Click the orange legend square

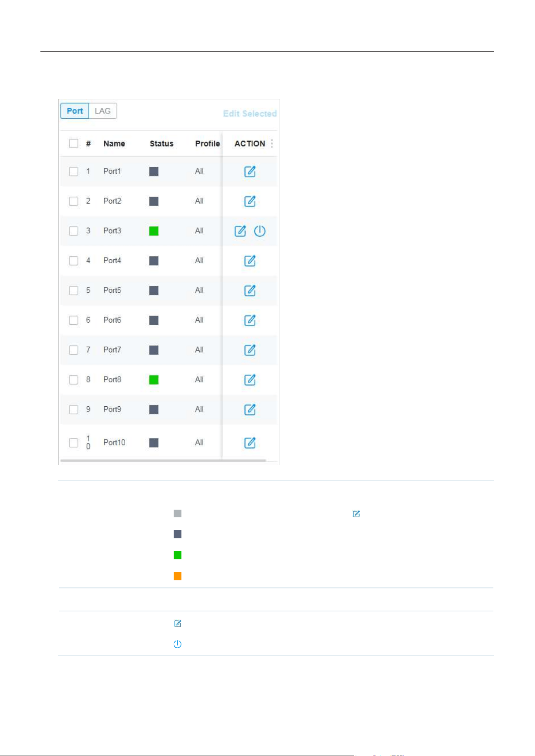177,576
